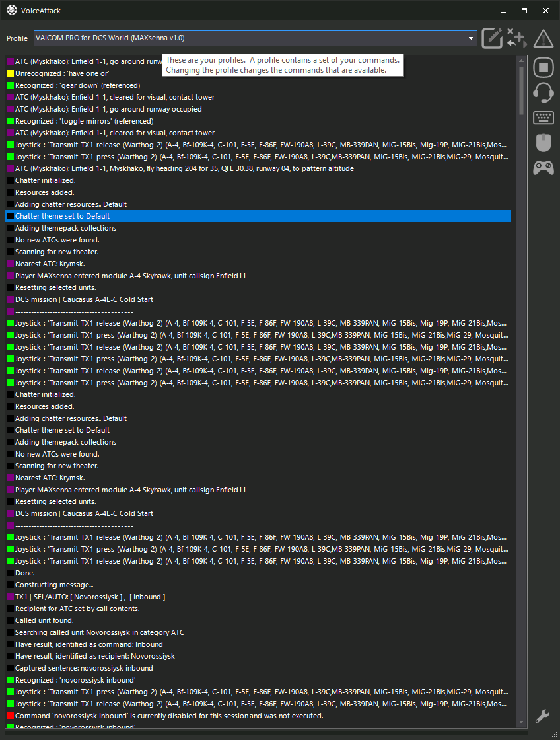The image size is (560, 740).
Task: Open the Profile dropdown arrow
Action: point(471,38)
